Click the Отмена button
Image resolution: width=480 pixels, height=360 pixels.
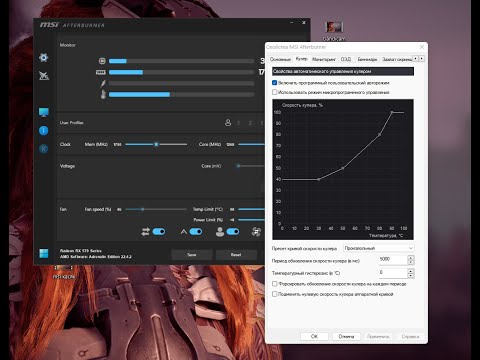tap(346, 336)
